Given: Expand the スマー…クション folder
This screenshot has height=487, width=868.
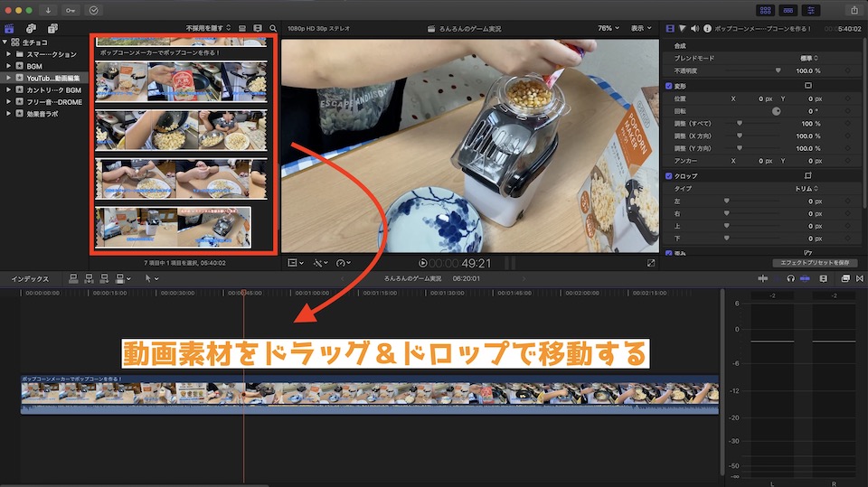Looking at the screenshot, I should click(x=8, y=54).
